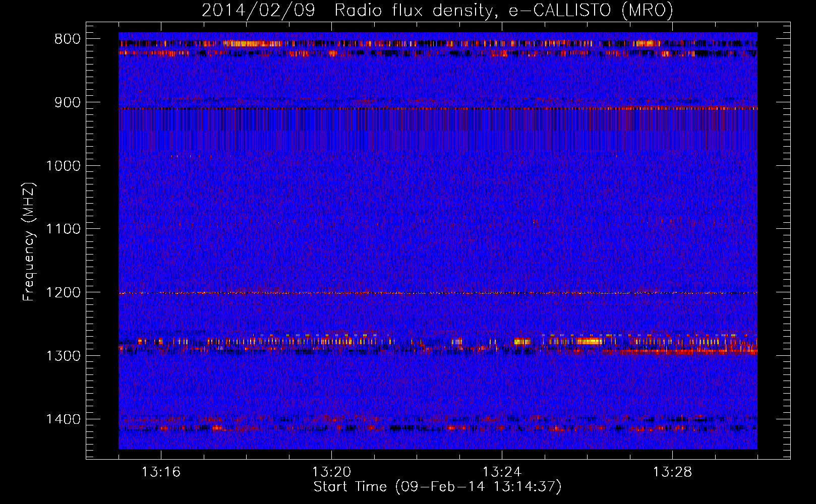Click the bright burst band near 1280 MHz
The height and width of the screenshot is (504, 816).
tap(438, 342)
